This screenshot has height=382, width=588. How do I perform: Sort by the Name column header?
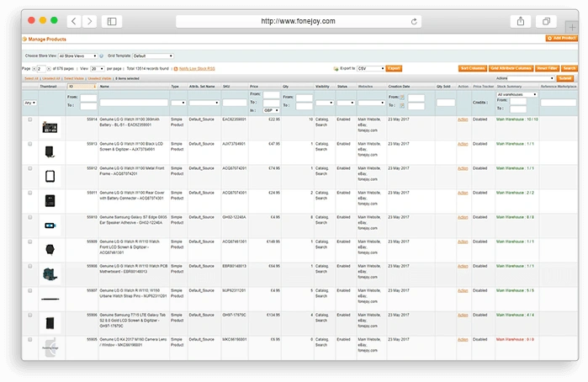pos(104,87)
